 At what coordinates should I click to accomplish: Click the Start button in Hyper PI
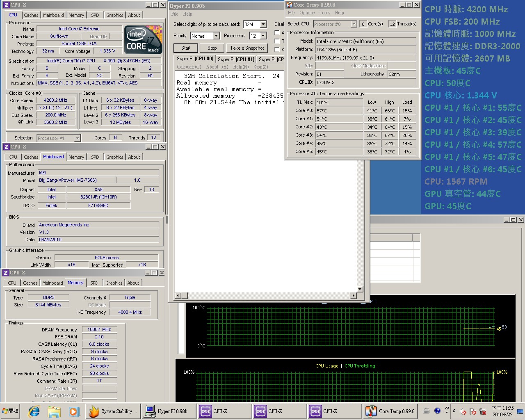point(186,48)
